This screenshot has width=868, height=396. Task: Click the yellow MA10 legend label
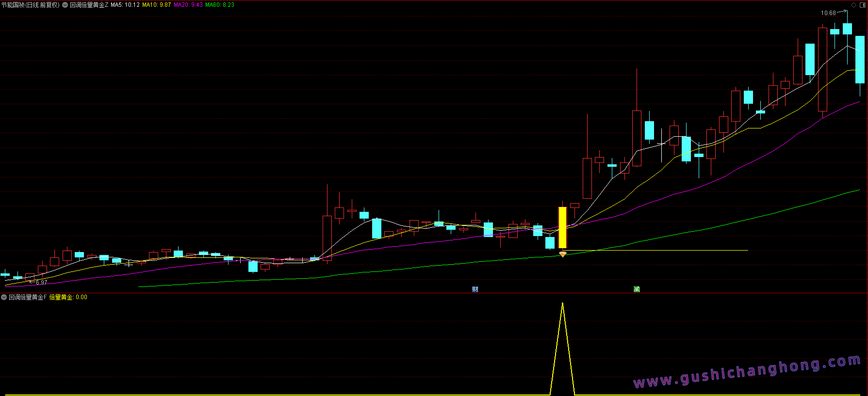click(156, 5)
